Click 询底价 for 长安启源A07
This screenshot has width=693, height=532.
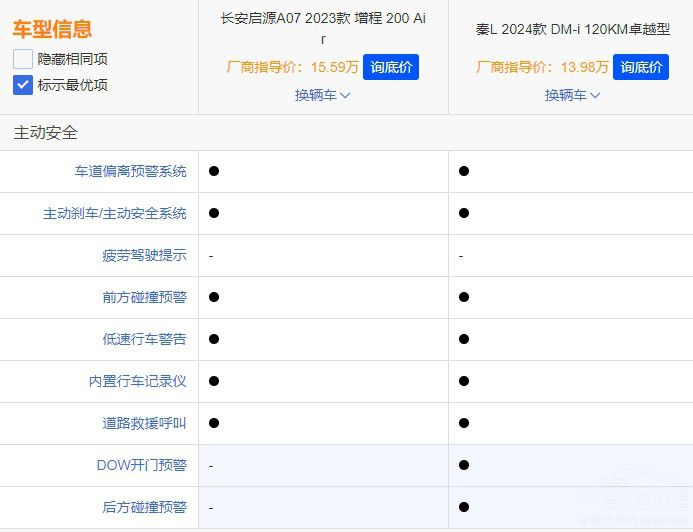click(x=391, y=67)
